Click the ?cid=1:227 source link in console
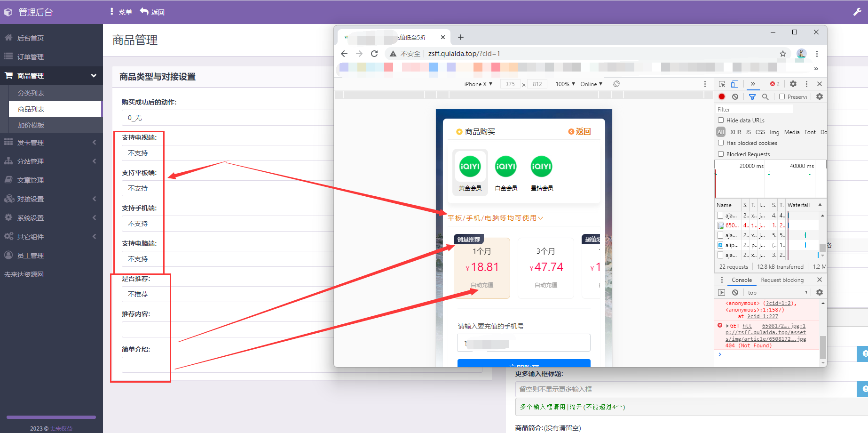Screen dimensions: 868x433 (x=763, y=316)
